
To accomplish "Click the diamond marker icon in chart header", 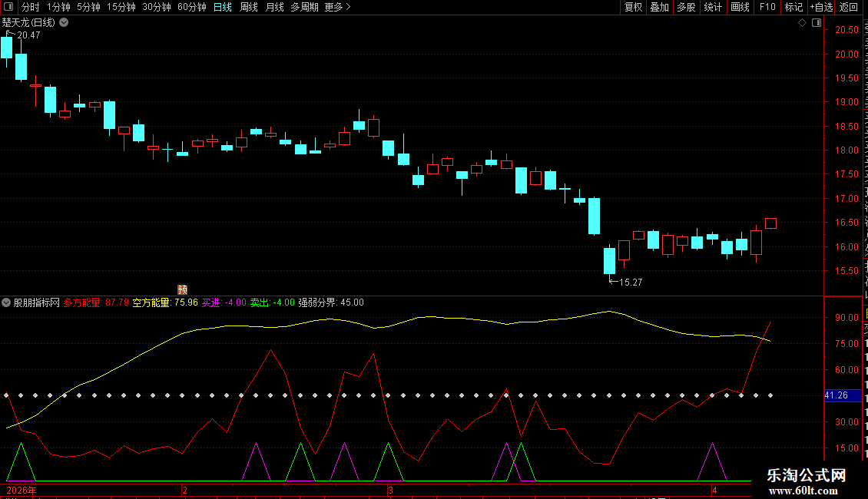I will [802, 23].
